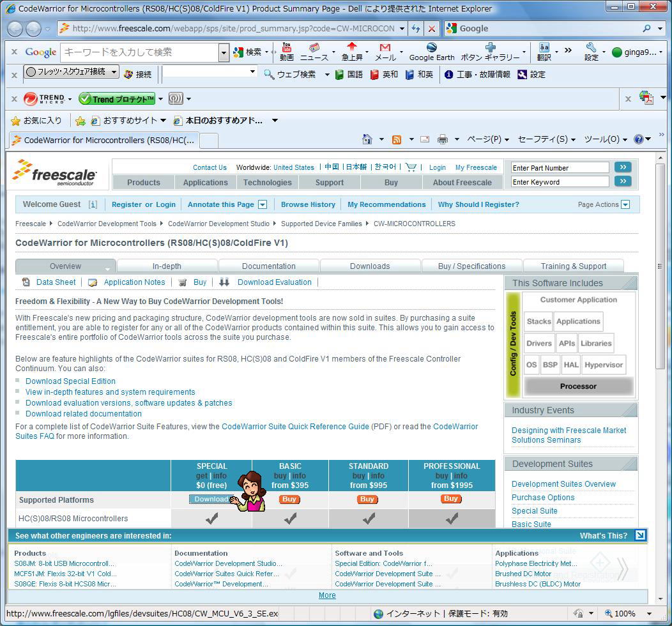Click the stop loading red X icon
Viewport: 672px width, 626px height.
[432, 29]
